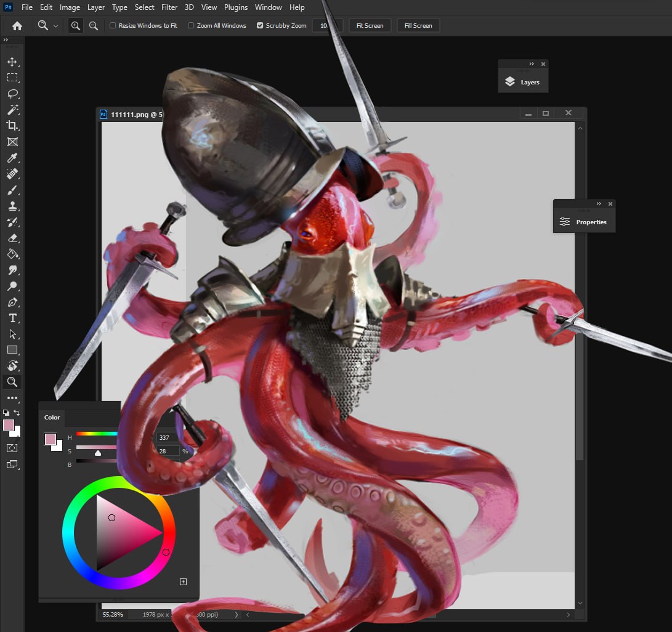The image size is (672, 632).
Task: Select the Dodge tool
Action: [12, 286]
